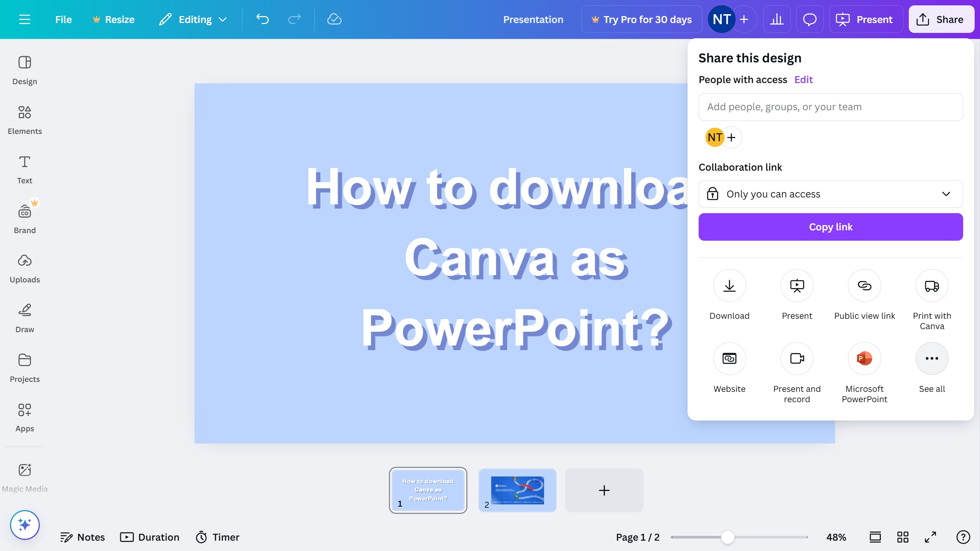Choose the Present and record icon
This screenshot has height=551, width=980.
click(797, 359)
